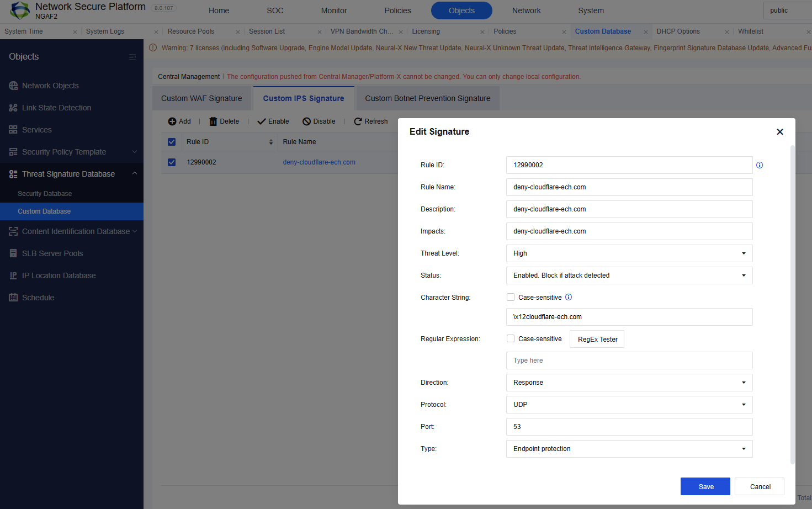Click the Services grid icon
The height and width of the screenshot is (509, 812).
(13, 130)
